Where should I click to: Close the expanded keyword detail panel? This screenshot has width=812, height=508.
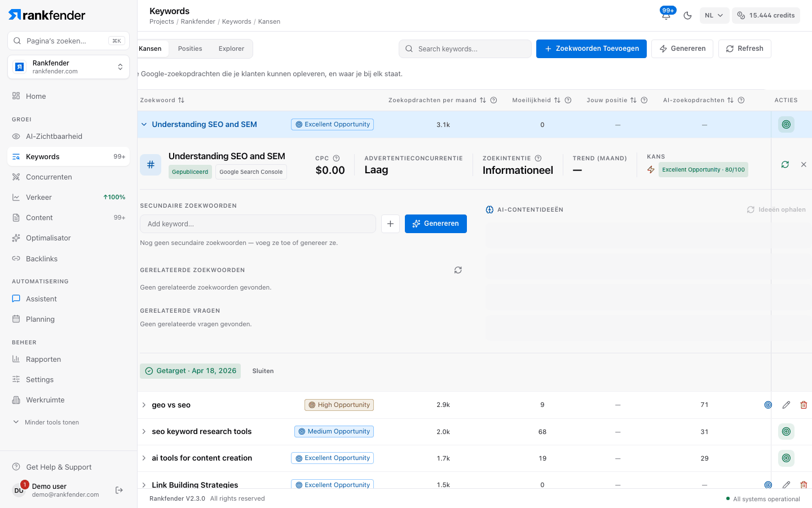tap(804, 165)
